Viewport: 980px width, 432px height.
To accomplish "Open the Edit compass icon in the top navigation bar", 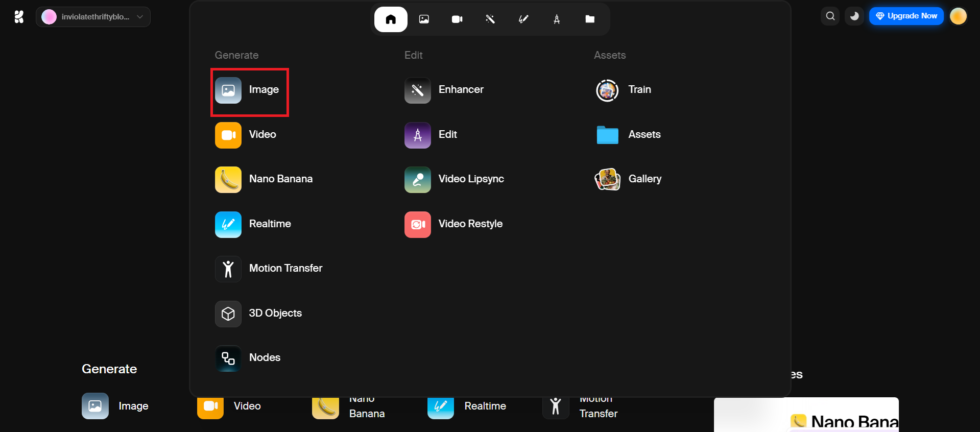I will coord(557,19).
